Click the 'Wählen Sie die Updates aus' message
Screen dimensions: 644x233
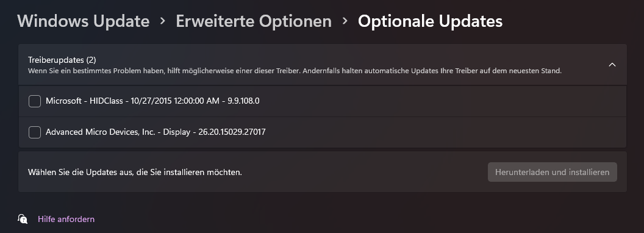[x=135, y=172]
